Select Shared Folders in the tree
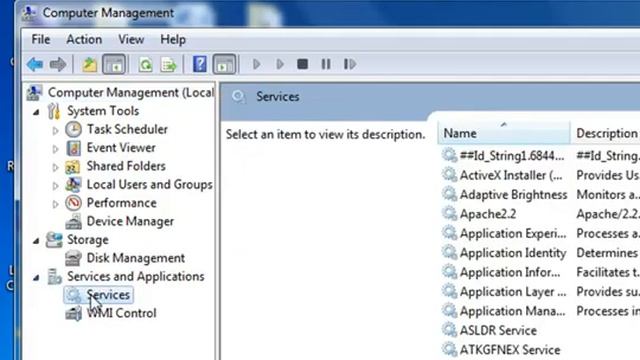This screenshot has height=360, width=640. click(x=126, y=166)
